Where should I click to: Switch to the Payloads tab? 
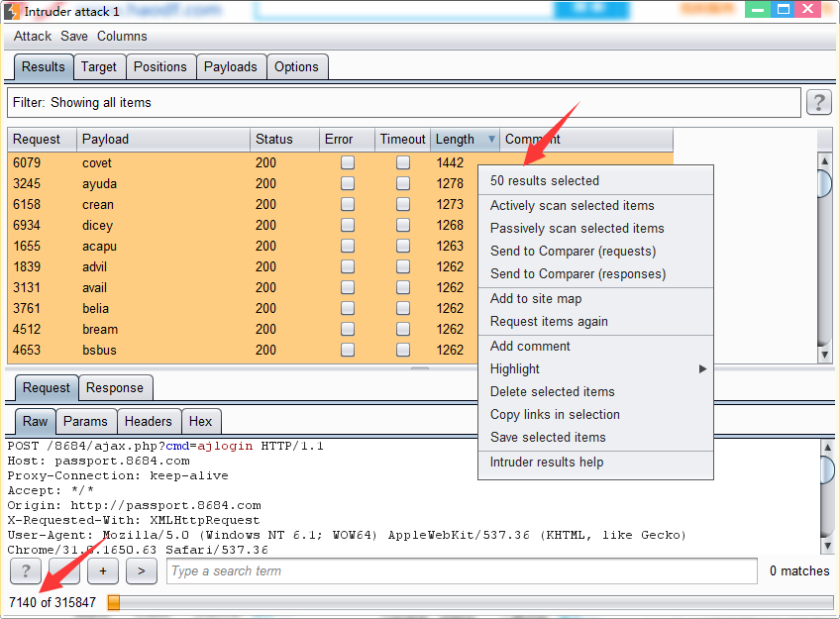click(231, 67)
